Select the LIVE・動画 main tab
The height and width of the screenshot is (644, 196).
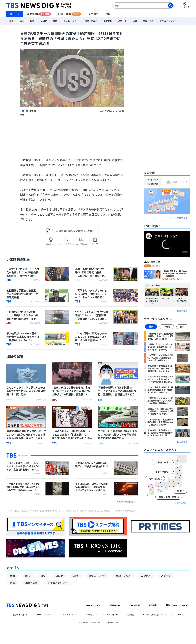tap(69, 14)
